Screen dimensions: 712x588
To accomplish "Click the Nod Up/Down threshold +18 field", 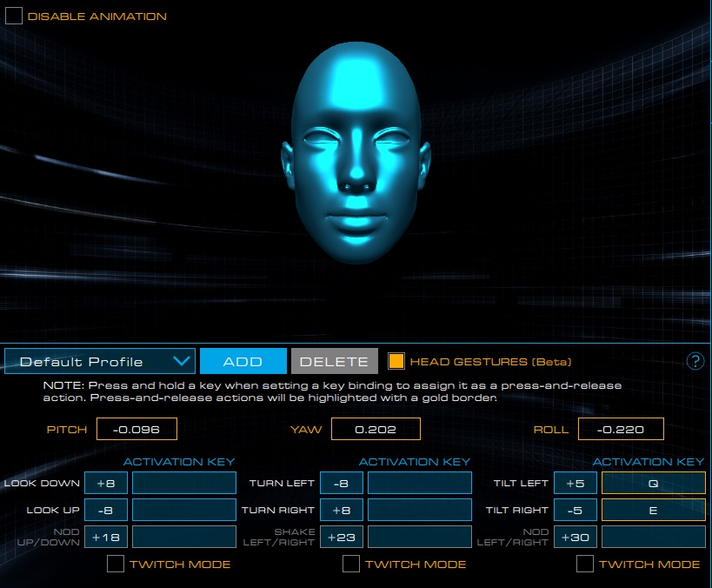I will click(x=106, y=537).
